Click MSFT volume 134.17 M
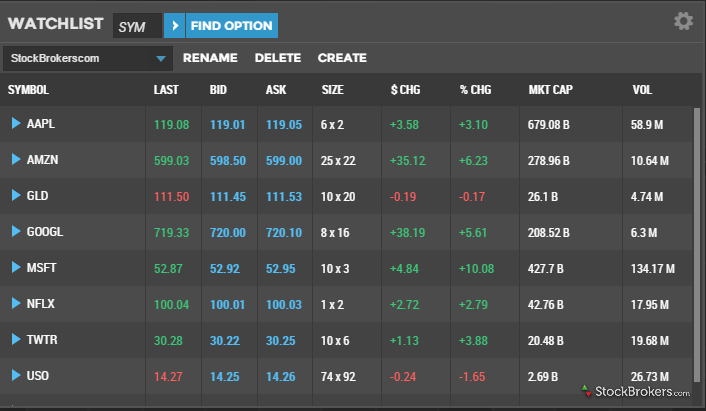 click(653, 269)
